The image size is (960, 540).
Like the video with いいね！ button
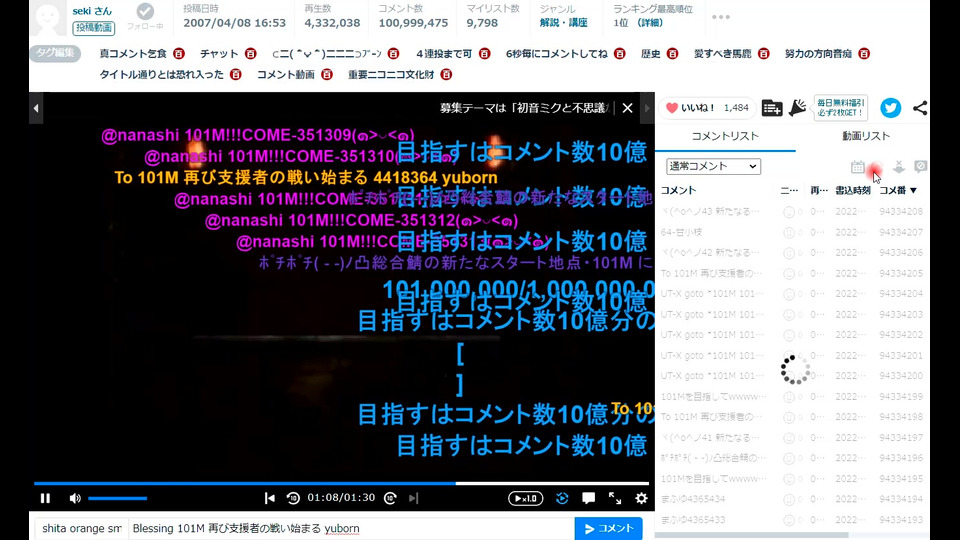click(707, 108)
